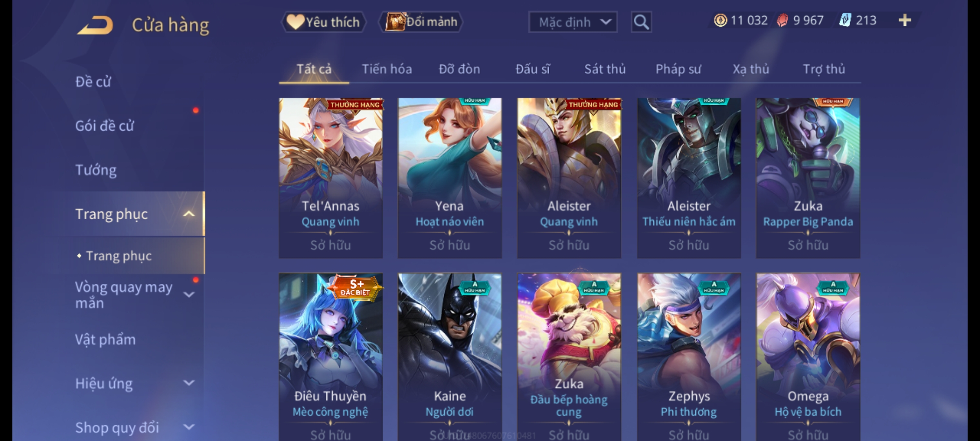Open the search magnifier icon
This screenshot has width=980, height=441.
click(641, 22)
